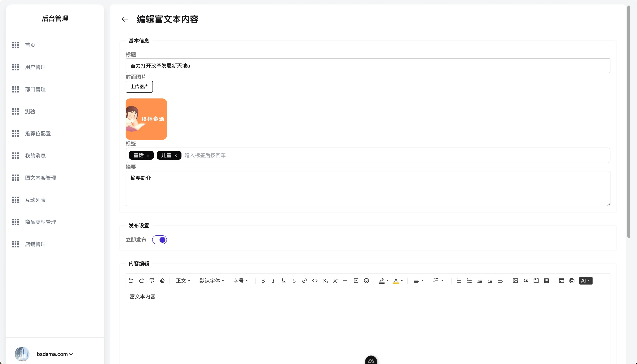This screenshot has width=637, height=364.
Task: Insert an image into the rich text content
Action: 515,281
